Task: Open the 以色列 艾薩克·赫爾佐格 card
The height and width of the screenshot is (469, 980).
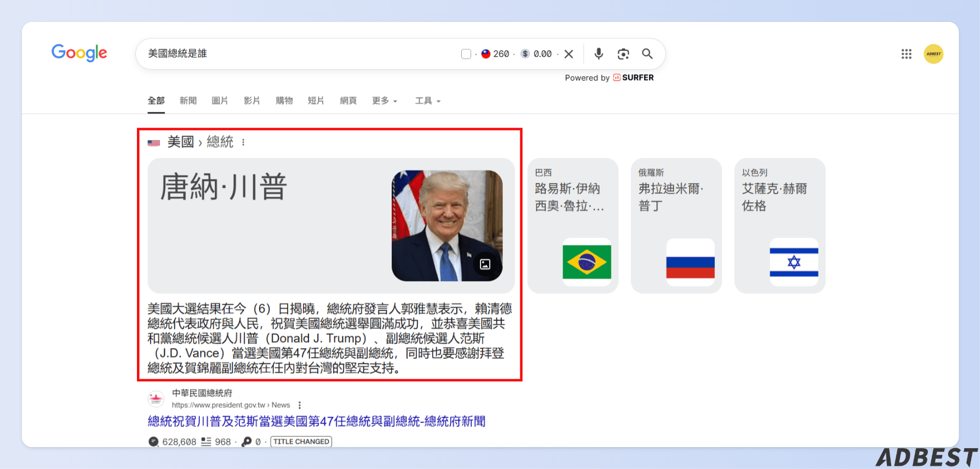Action: coord(780,226)
